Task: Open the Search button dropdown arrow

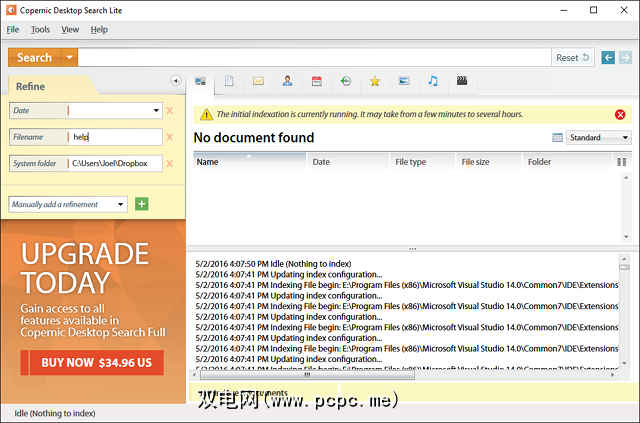Action: pos(69,58)
